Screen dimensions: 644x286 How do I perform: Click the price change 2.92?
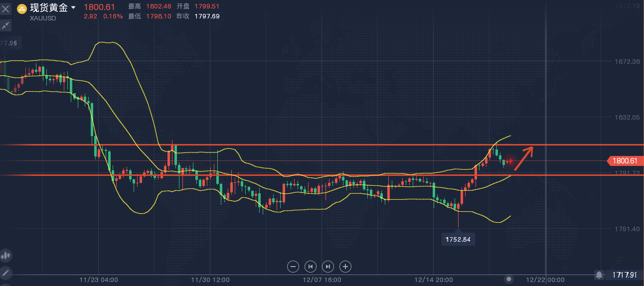tap(90, 16)
